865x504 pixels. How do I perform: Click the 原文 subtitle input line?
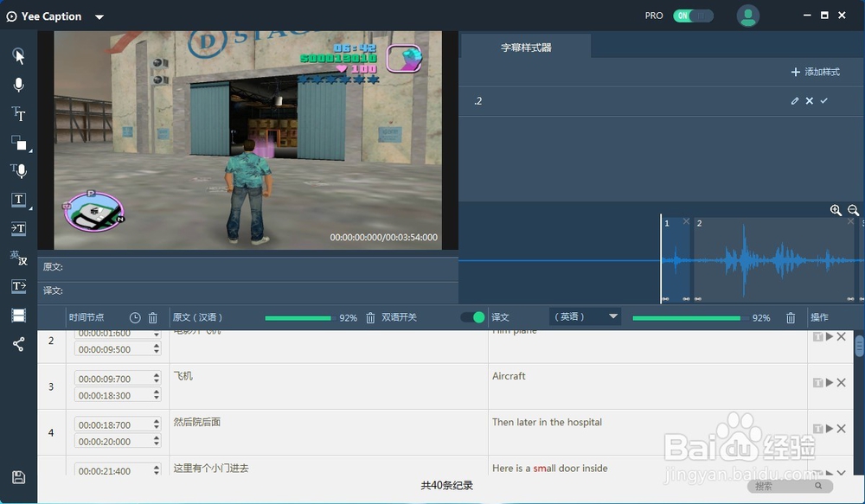coord(248,267)
